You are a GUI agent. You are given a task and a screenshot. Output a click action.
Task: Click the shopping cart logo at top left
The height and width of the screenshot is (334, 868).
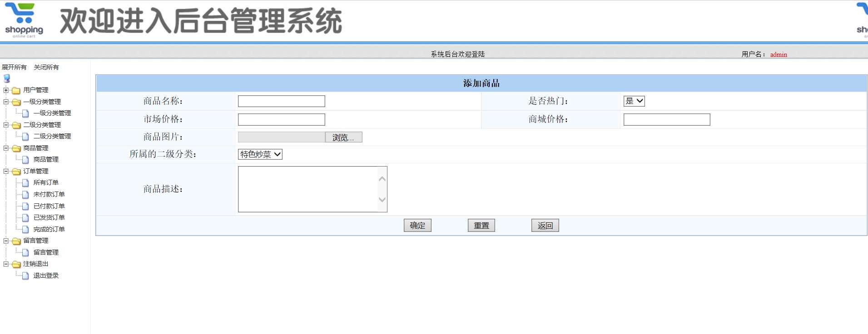tap(24, 20)
